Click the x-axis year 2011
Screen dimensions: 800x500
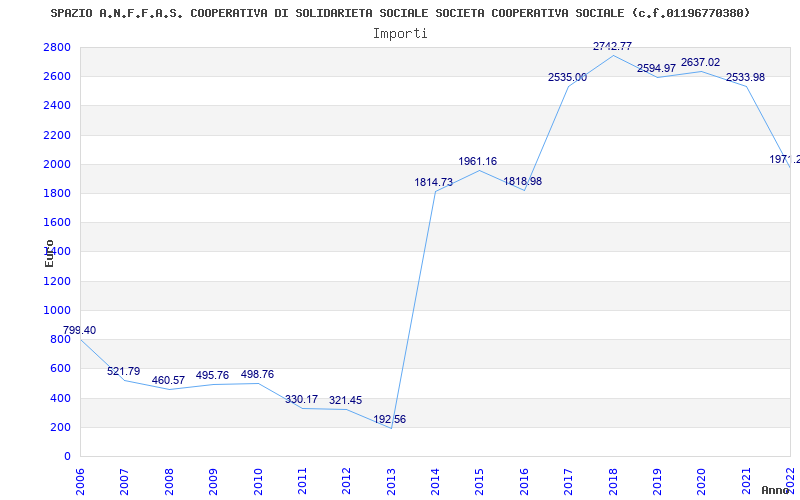[x=302, y=482]
